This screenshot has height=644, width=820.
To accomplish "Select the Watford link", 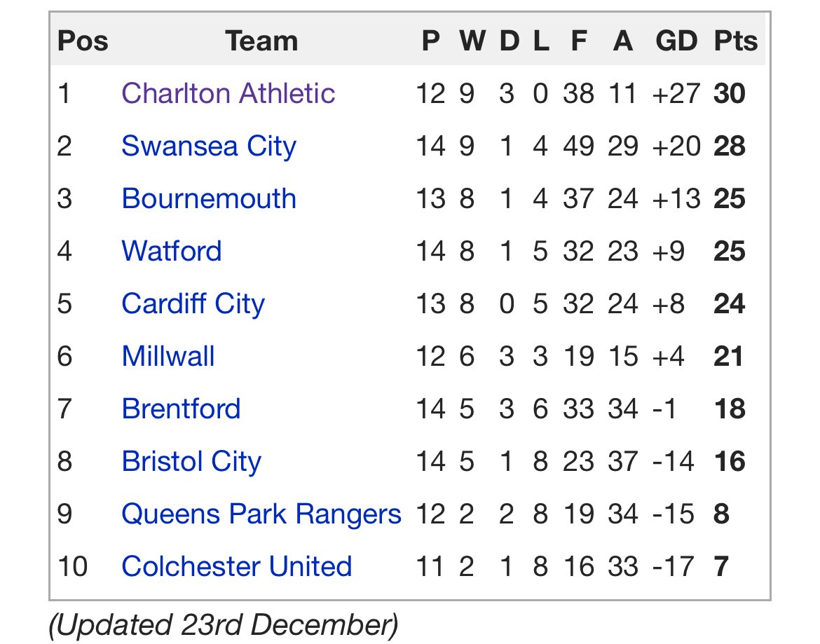I will coord(171,252).
